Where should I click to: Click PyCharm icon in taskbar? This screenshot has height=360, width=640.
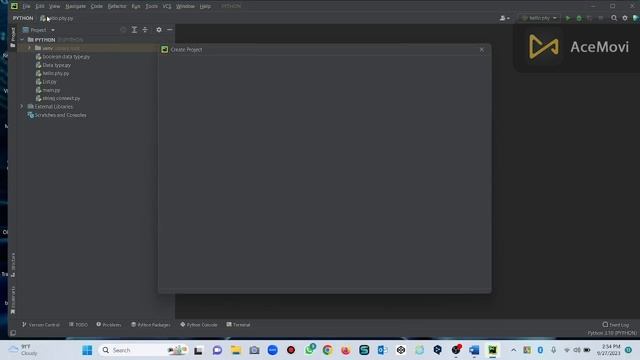tap(493, 350)
